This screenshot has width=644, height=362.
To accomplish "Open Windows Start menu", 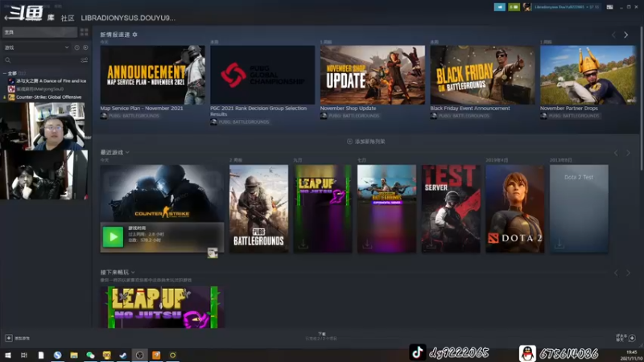I will click(8, 355).
